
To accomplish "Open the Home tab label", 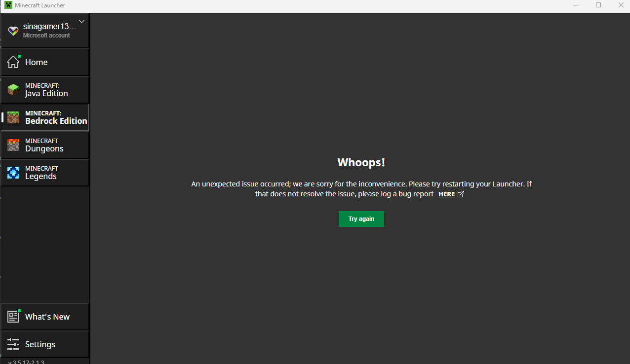I will (37, 62).
